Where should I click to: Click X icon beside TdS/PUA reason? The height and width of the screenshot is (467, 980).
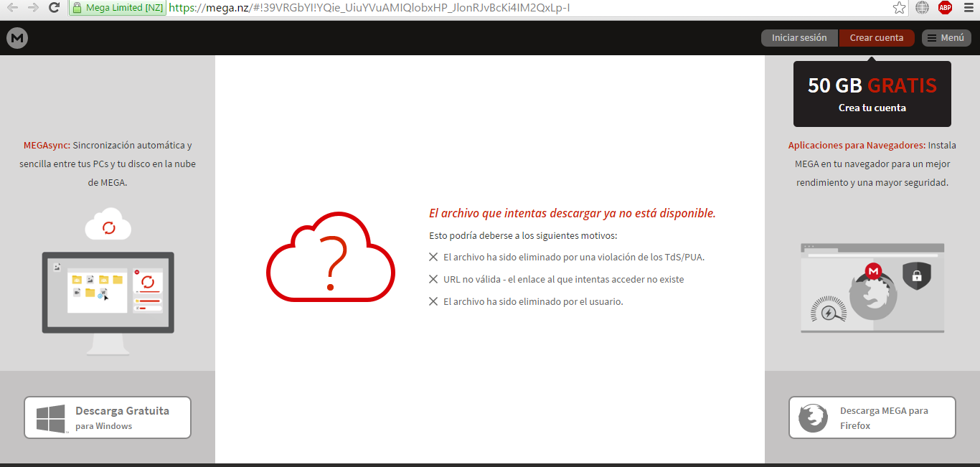pyautogui.click(x=433, y=257)
